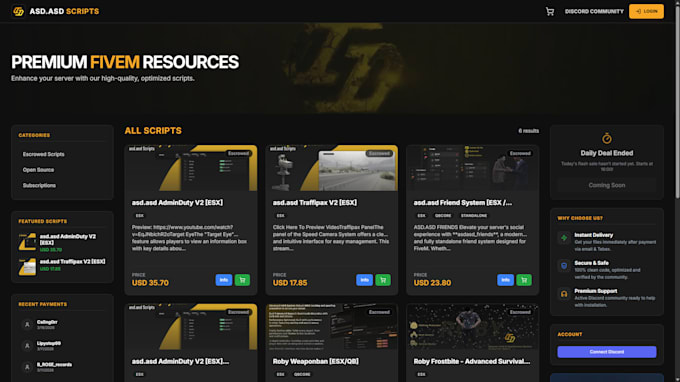The image size is (680, 382).
Task: Click featured AdminDuty V2 thumbnail image
Action: pyautogui.click(x=27, y=242)
